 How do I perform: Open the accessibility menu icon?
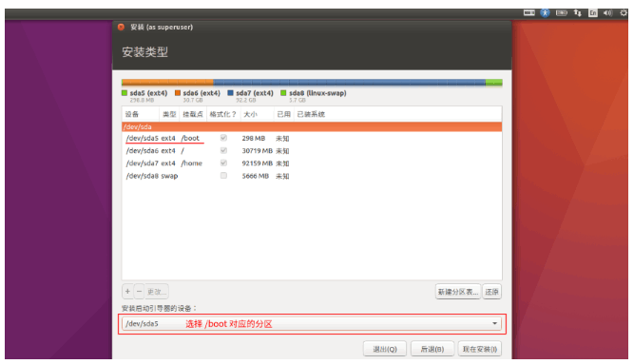pos(545,13)
